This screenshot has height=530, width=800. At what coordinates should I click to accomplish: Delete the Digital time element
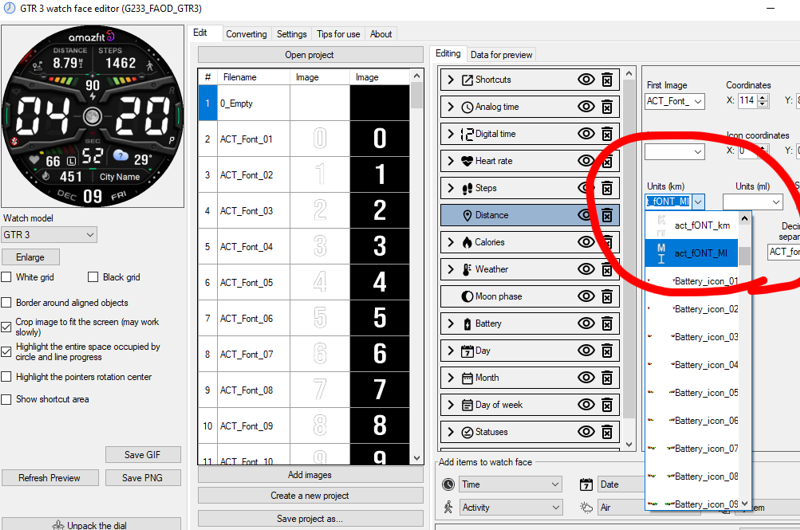607,134
